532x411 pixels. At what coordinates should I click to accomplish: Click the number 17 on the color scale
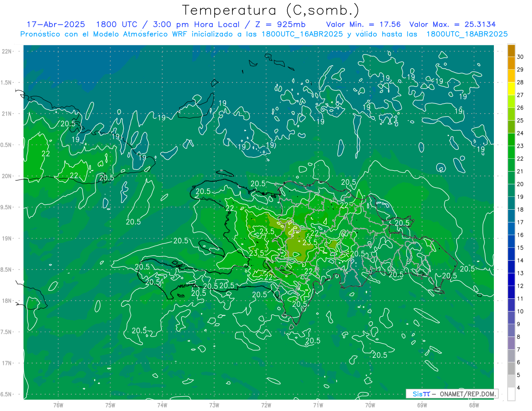(x=520, y=222)
